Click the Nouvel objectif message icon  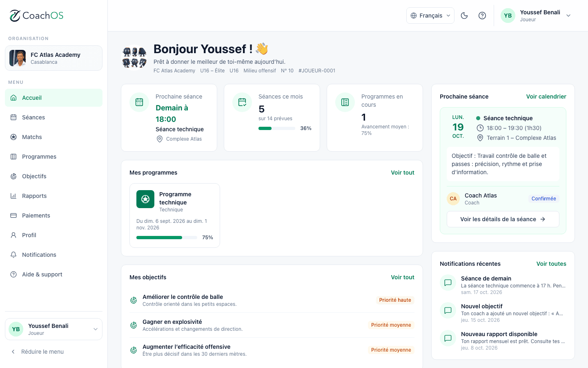coord(448,310)
